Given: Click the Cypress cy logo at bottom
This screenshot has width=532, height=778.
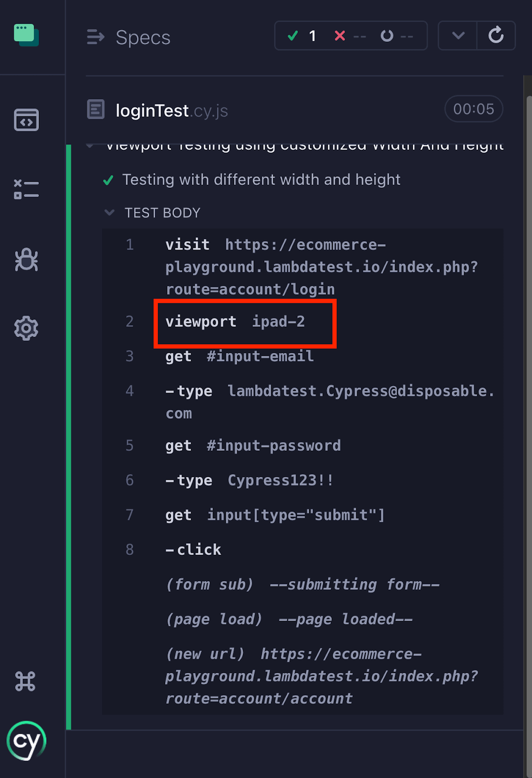Looking at the screenshot, I should coord(26,741).
